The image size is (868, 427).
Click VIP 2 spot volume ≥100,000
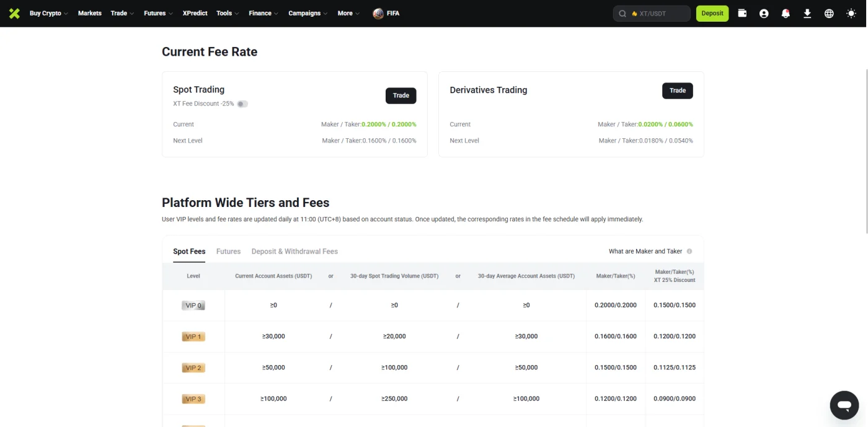tap(394, 368)
